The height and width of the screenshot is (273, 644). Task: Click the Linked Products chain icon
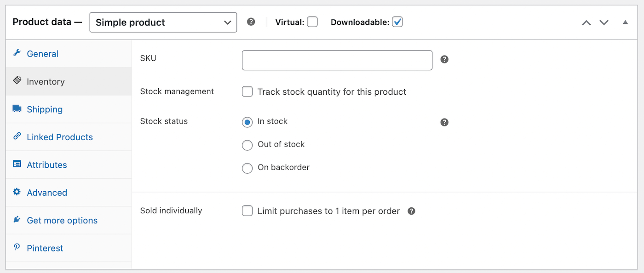coord(17,136)
